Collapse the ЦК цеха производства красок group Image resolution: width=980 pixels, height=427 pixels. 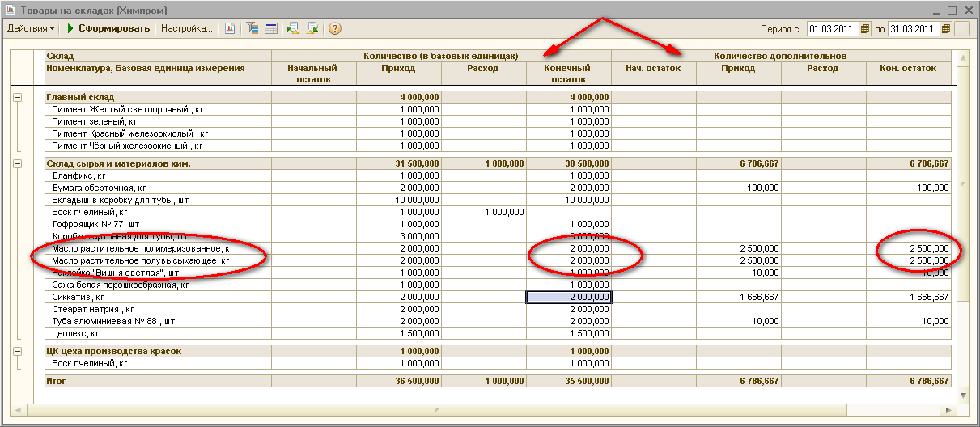19,351
